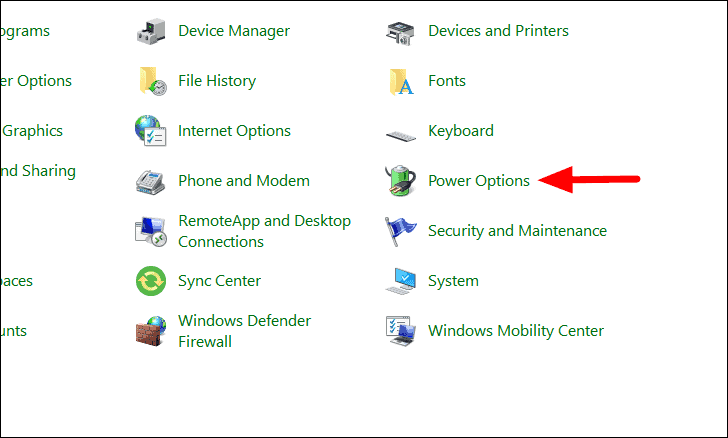The image size is (728, 438).
Task: Click the partially visible Graphics link
Action: coord(32,131)
